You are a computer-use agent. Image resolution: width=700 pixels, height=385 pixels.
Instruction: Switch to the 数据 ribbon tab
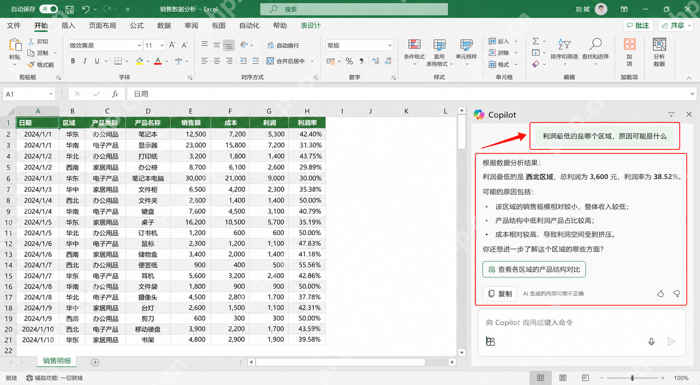coord(164,25)
